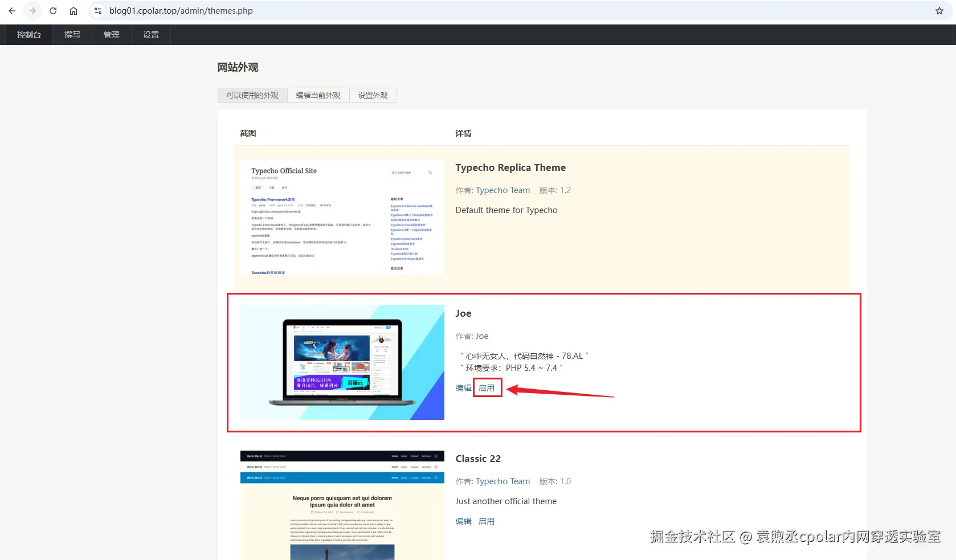Click the Typecho Replica Theme screenshot thumbnail
956x560 pixels.
342,217
